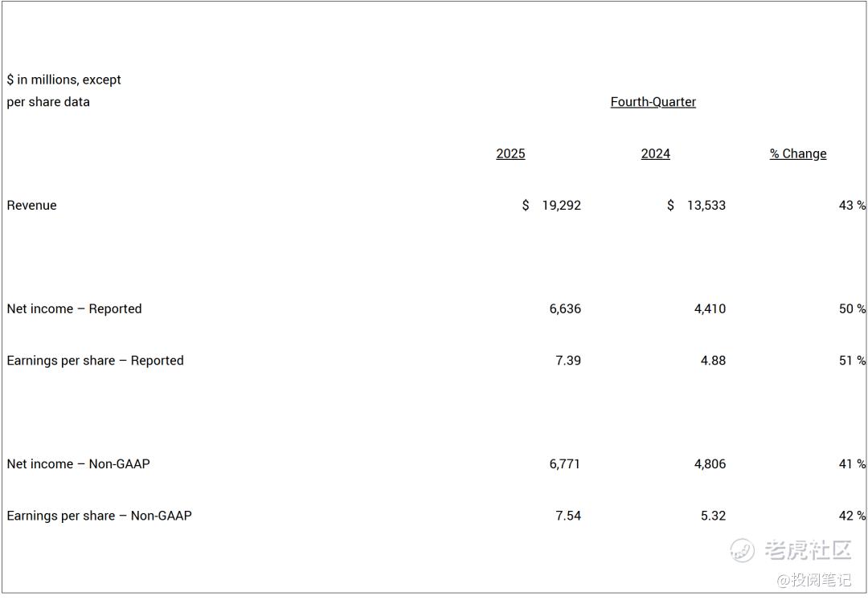
Task: Select the 7.39 earnings per share value
Action: [568, 361]
